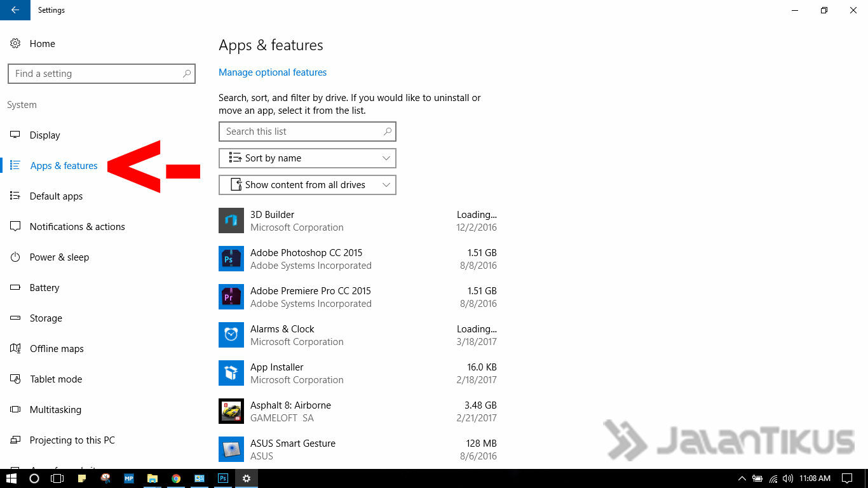Open the Action Center notification icon
Screen dimensions: 868x488
click(x=847, y=478)
